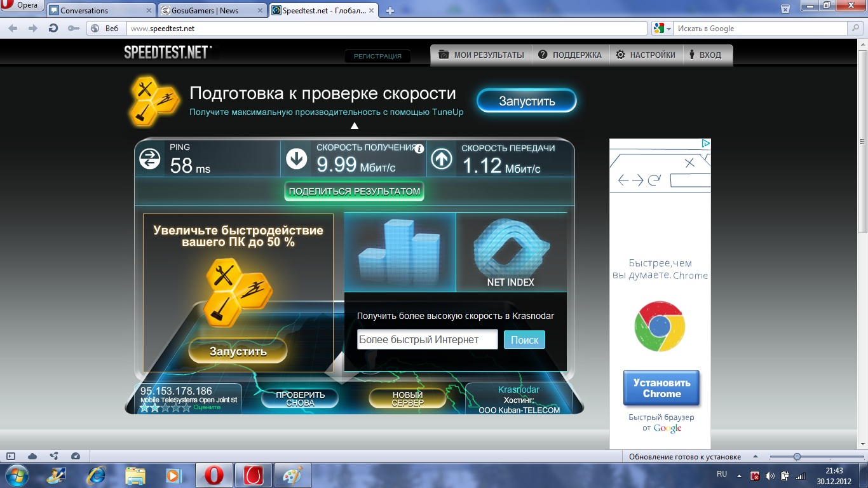
Task: Click the blue Запустить button in banner
Action: (x=527, y=101)
